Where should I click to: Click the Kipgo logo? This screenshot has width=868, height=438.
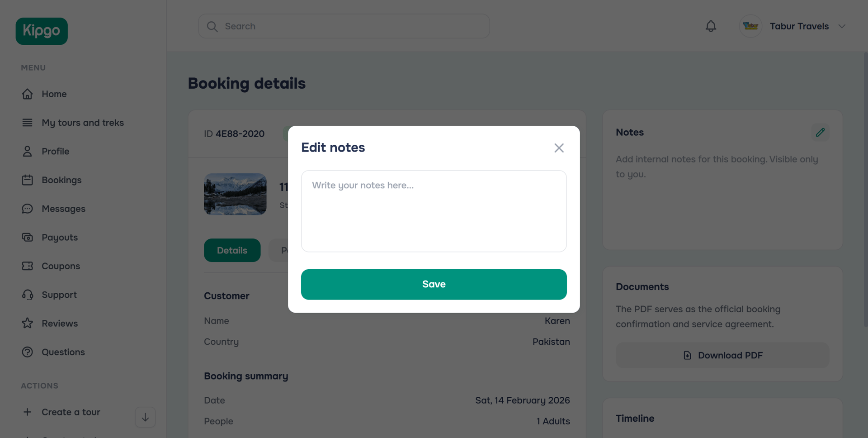pyautogui.click(x=42, y=31)
